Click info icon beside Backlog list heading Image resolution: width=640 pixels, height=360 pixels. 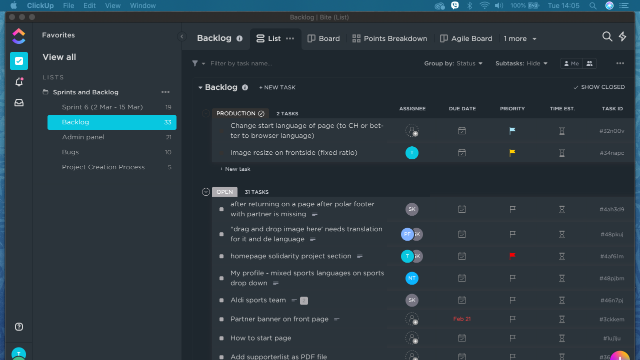pyautogui.click(x=245, y=87)
